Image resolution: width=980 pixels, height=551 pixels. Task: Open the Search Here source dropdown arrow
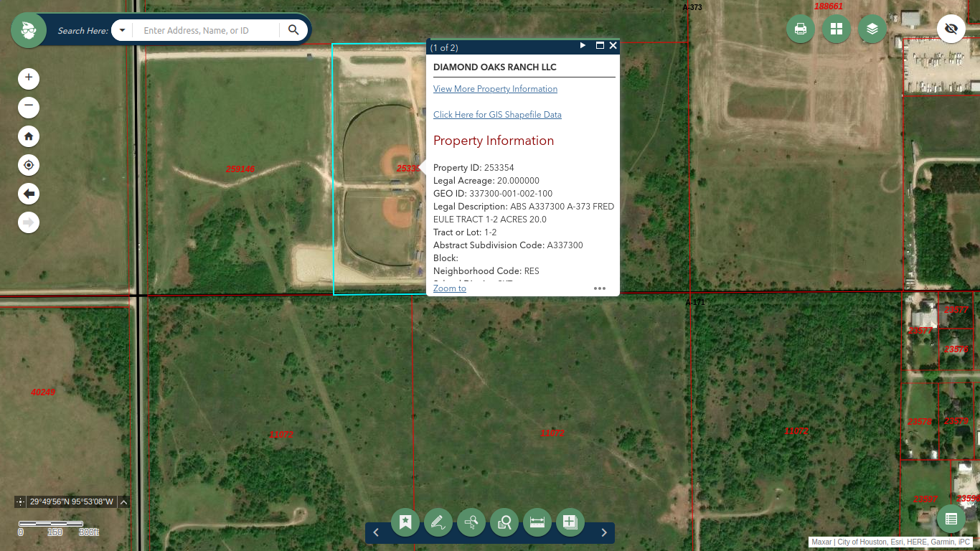click(123, 30)
